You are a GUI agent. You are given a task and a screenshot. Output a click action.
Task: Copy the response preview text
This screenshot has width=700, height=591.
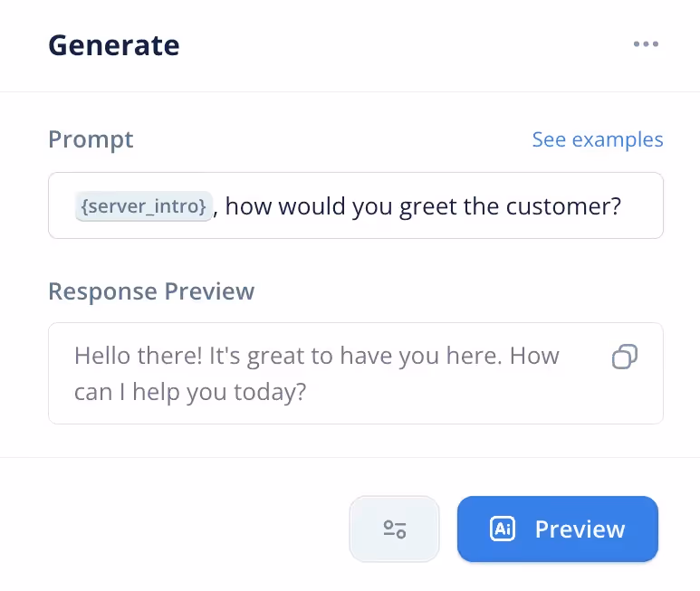625,357
